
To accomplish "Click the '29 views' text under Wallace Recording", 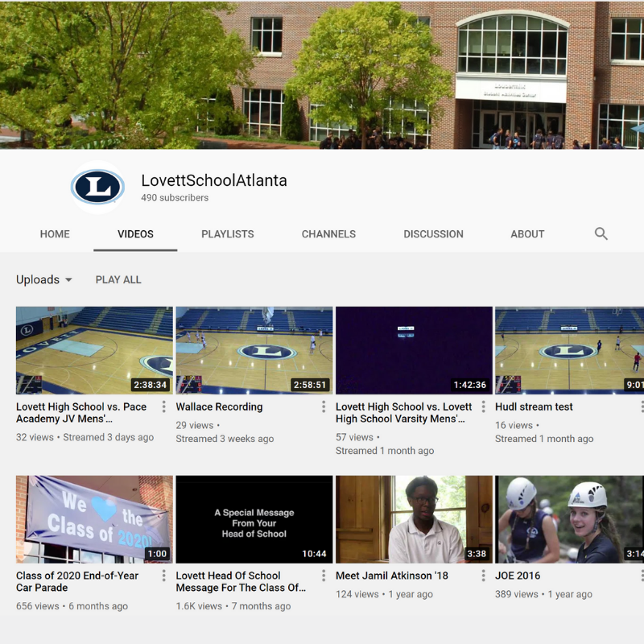I will (195, 425).
